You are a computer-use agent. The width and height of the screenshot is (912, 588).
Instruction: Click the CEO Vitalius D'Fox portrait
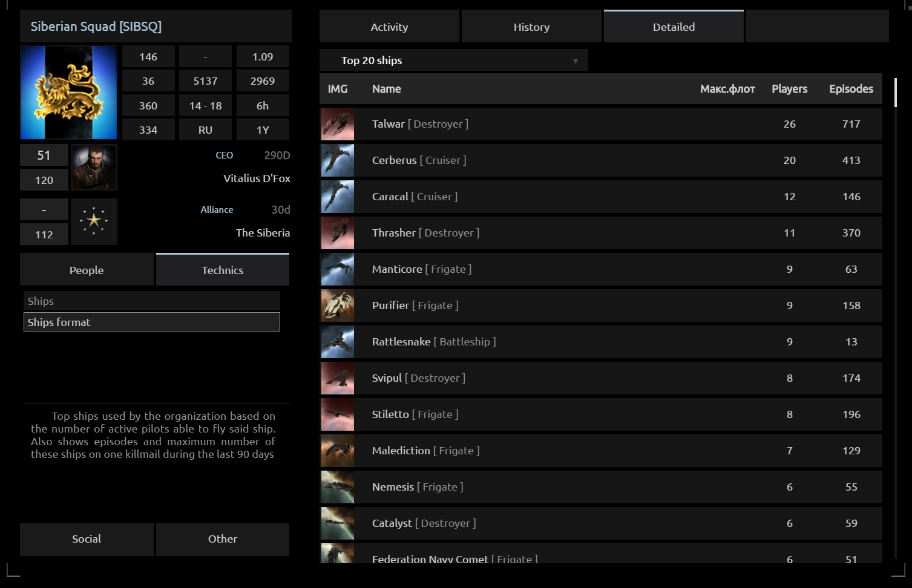tap(94, 168)
